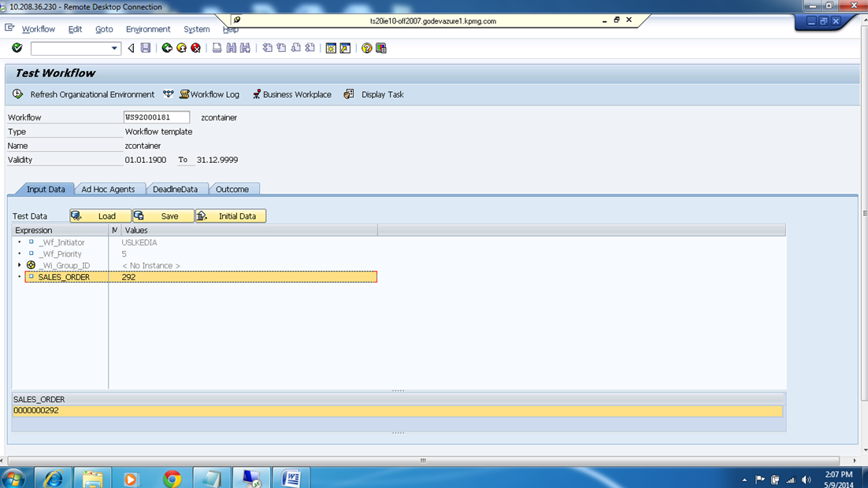Open the Workflow menu
This screenshot has height=488, width=868.
click(x=39, y=29)
